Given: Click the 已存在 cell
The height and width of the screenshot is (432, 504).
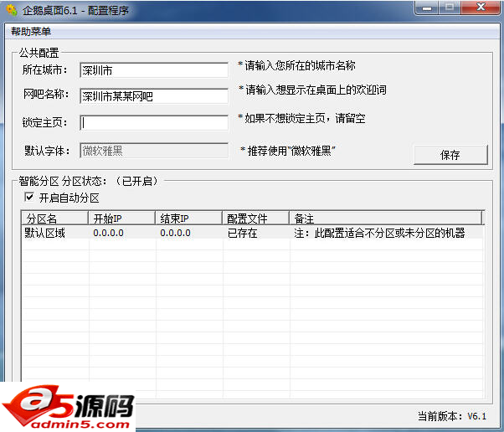Looking at the screenshot, I should tap(242, 233).
